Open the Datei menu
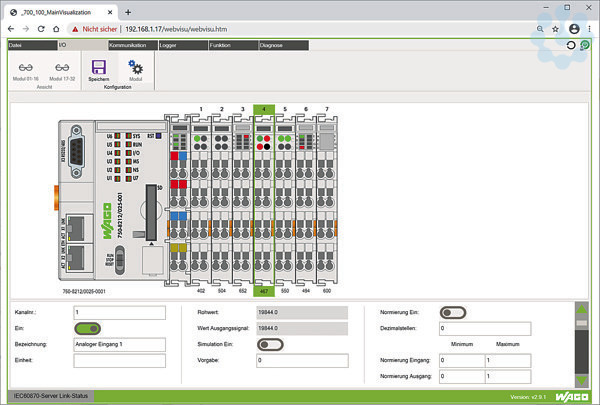Screen dimensions: 600x405 click(16, 46)
